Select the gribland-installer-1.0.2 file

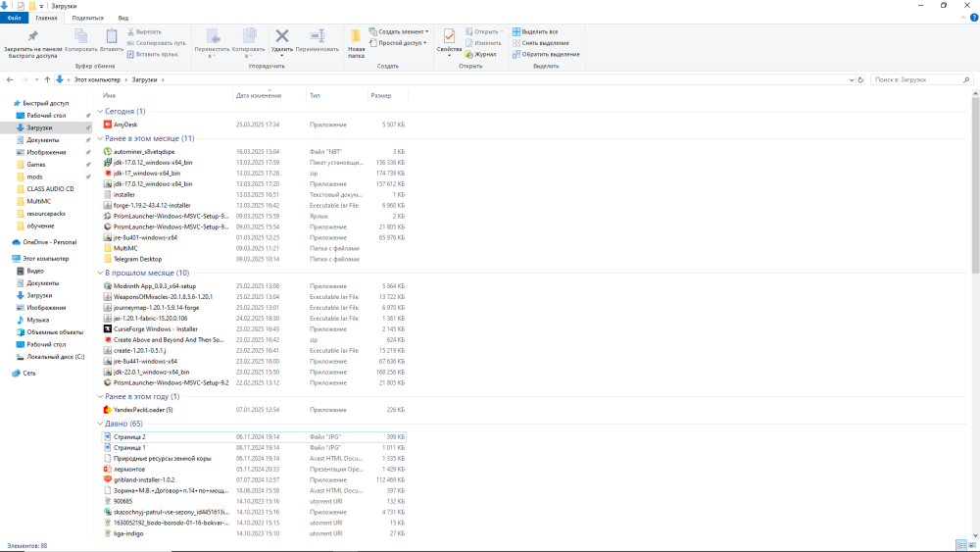point(255,480)
